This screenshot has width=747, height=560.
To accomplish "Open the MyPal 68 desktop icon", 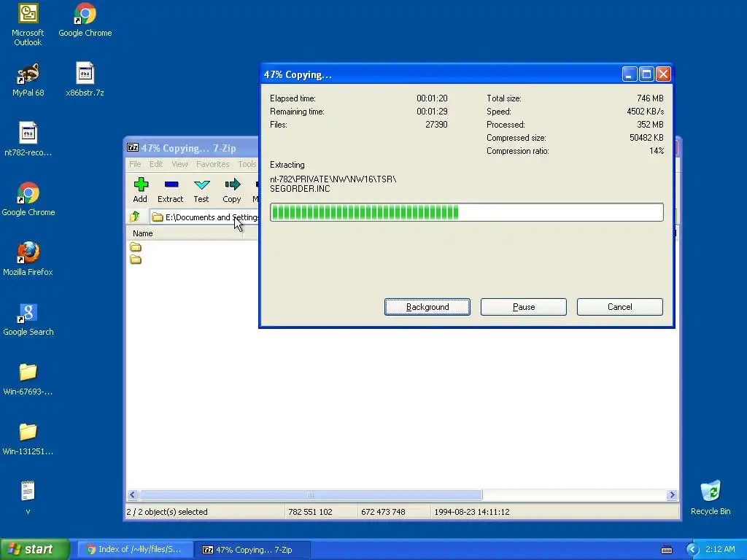I will coord(28,79).
